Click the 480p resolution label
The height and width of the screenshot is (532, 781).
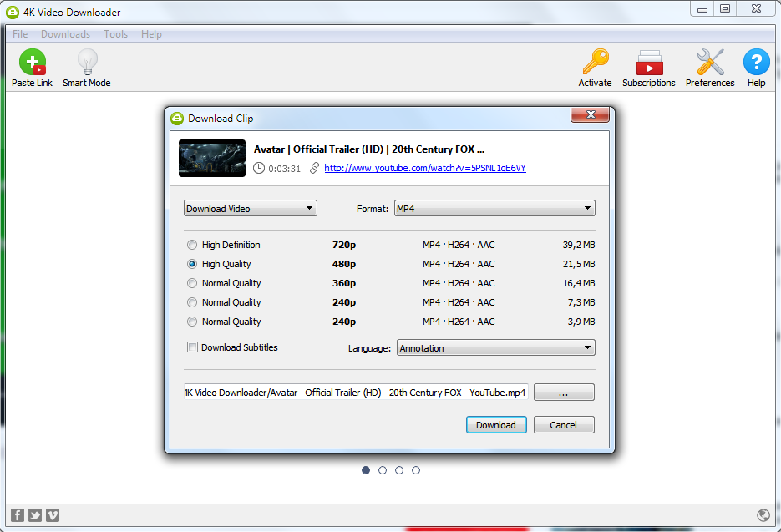point(344,264)
